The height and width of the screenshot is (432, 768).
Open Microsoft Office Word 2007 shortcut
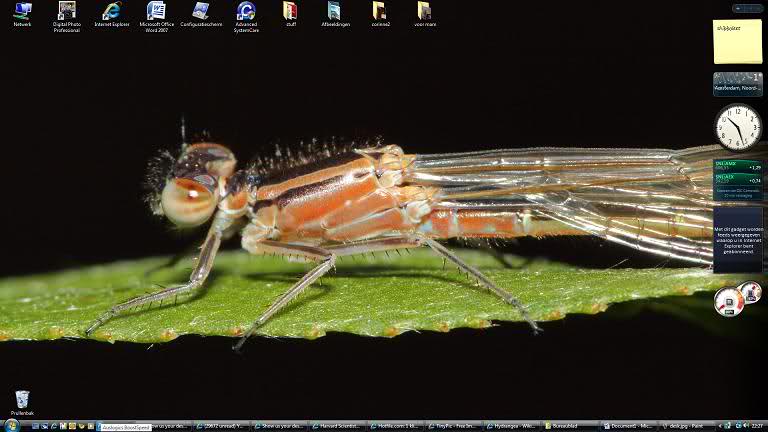click(x=156, y=17)
